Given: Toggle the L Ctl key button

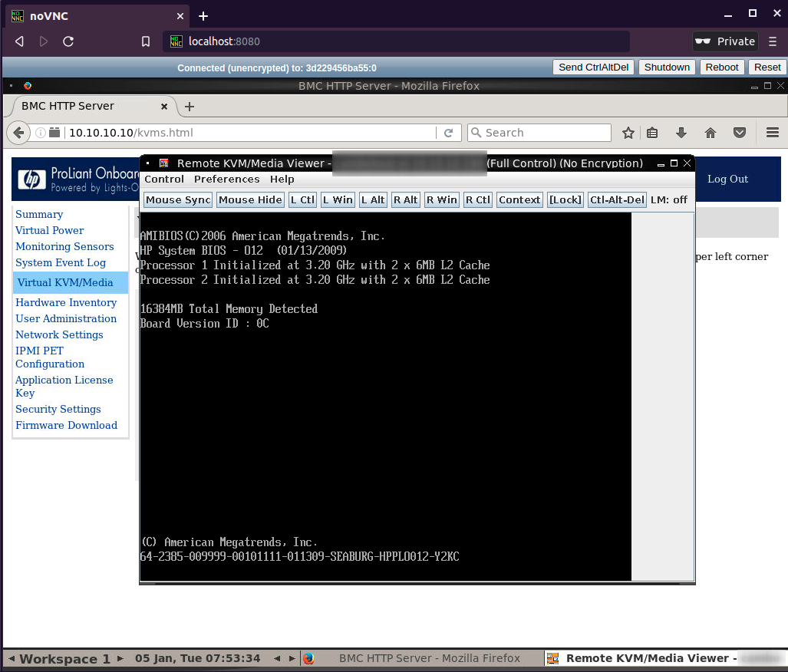Looking at the screenshot, I should click(302, 200).
